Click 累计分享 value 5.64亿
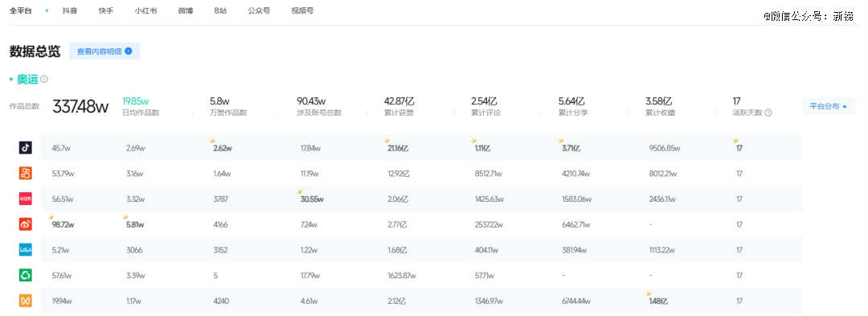Viewport: 868px width, 316px height. click(x=572, y=101)
